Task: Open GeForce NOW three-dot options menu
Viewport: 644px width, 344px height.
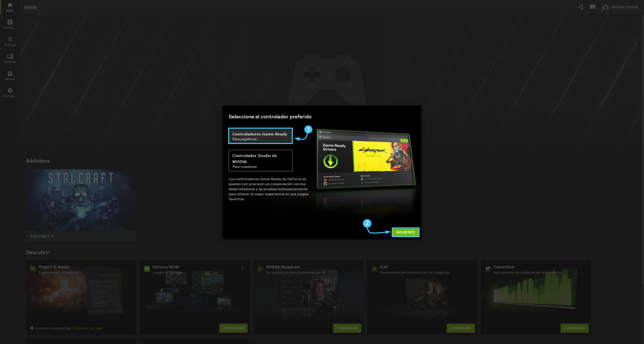Action: (243, 268)
